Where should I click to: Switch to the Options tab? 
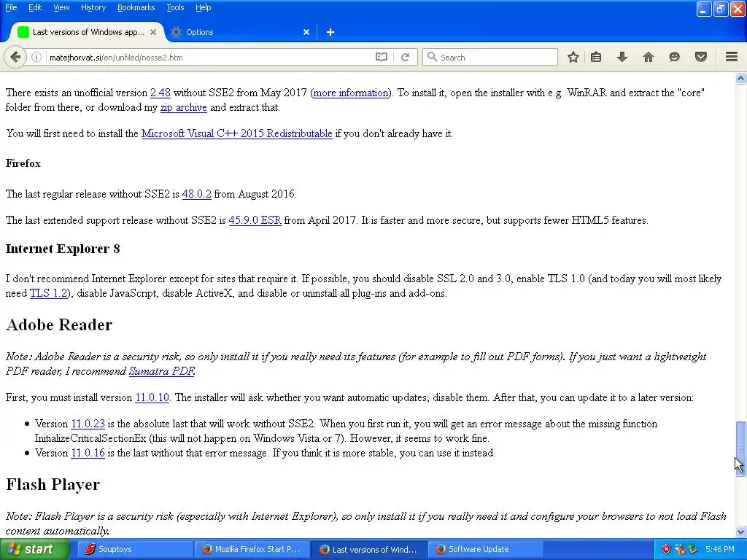coord(241,32)
